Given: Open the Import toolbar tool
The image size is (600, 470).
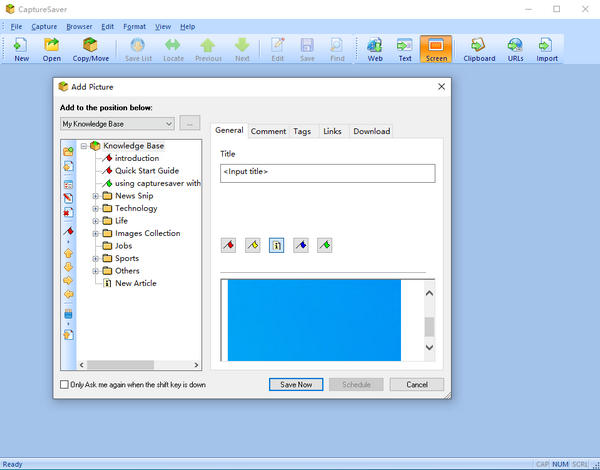Looking at the screenshot, I should pyautogui.click(x=547, y=49).
